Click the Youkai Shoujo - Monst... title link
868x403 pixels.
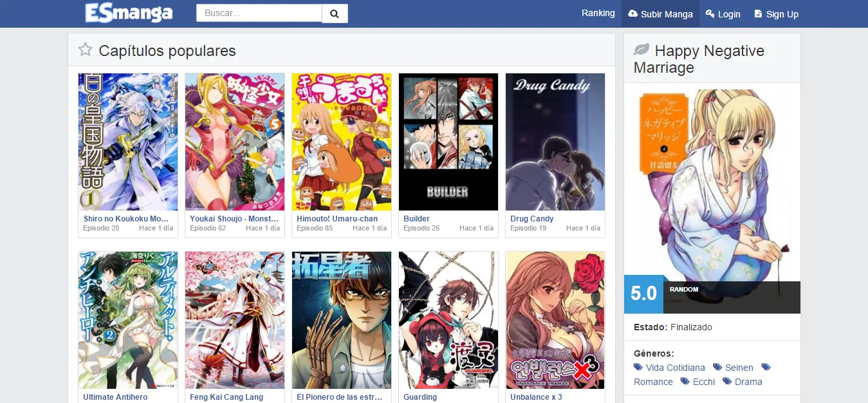coord(234,219)
